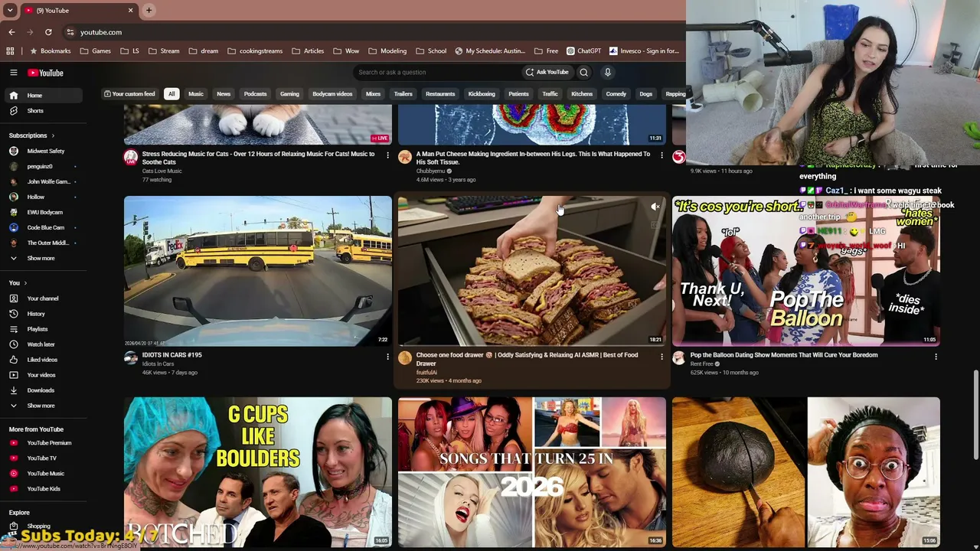Image resolution: width=980 pixels, height=551 pixels.
Task: Open options menu for food drawer video
Action: tap(661, 357)
